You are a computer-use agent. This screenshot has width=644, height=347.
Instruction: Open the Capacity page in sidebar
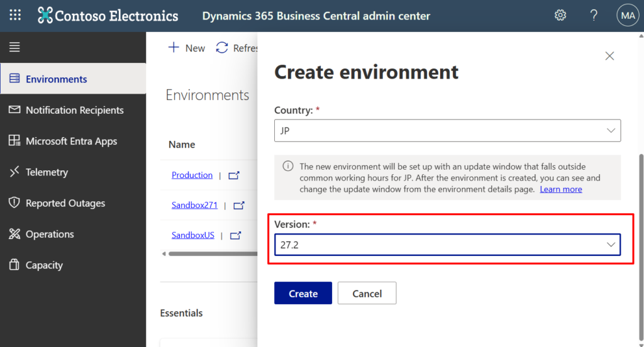point(43,265)
